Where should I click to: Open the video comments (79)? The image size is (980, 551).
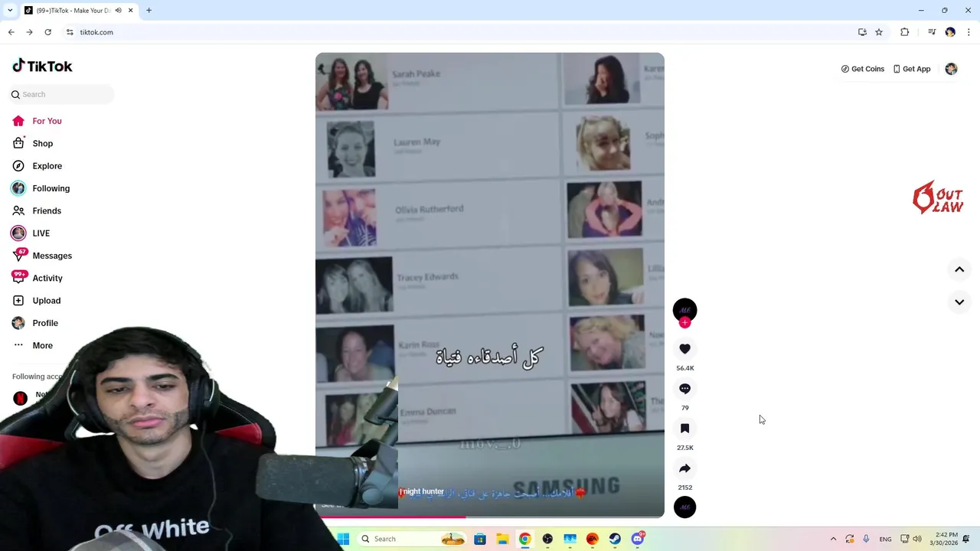coord(684,389)
